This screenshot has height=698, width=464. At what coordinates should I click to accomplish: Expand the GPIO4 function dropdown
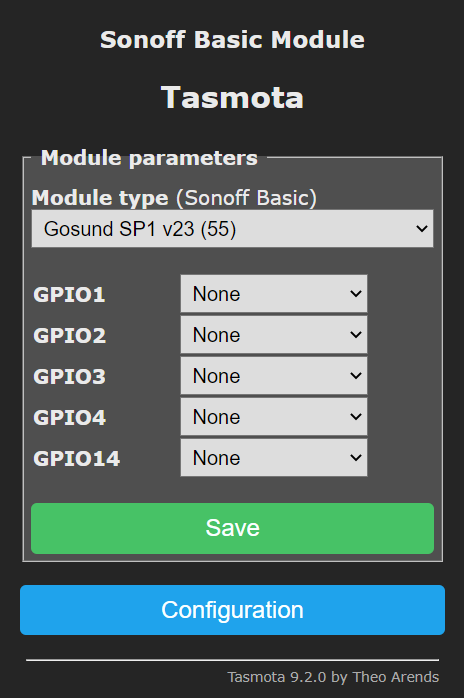pyautogui.click(x=274, y=417)
